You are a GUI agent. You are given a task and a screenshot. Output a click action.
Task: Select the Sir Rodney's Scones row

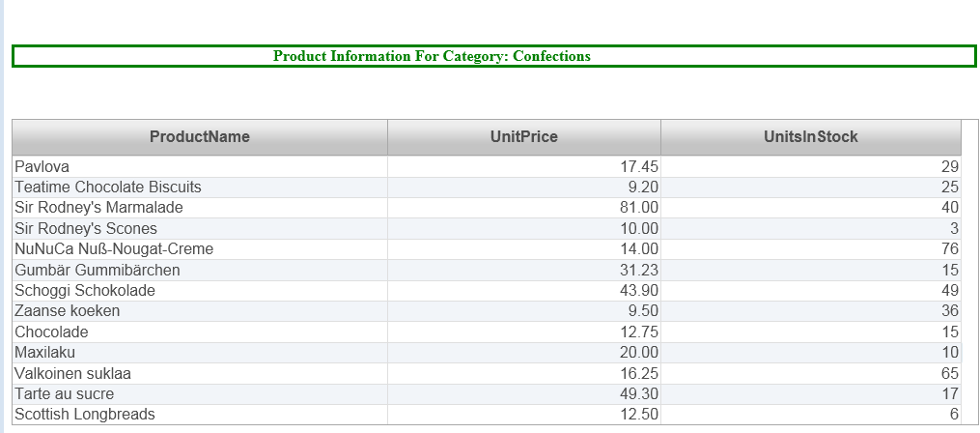click(86, 229)
